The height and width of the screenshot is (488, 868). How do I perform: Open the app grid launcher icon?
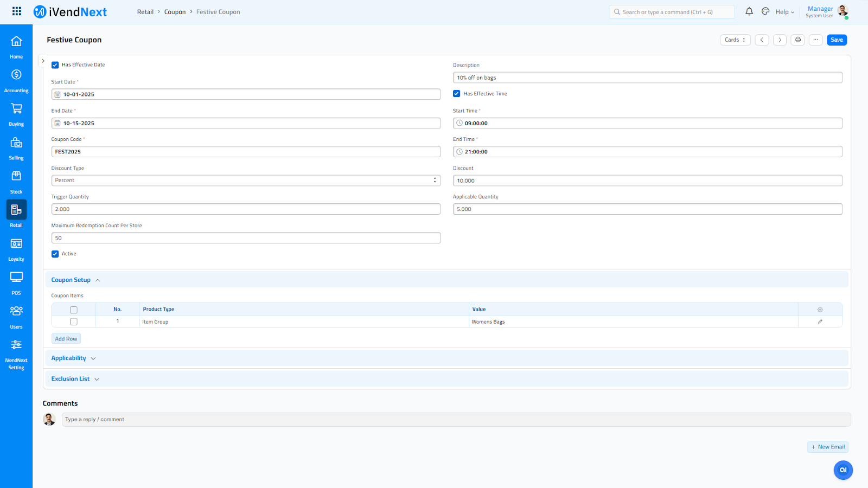pos(17,11)
